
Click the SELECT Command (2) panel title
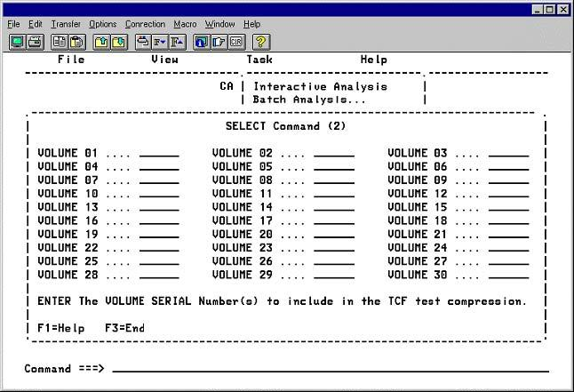[x=285, y=126]
